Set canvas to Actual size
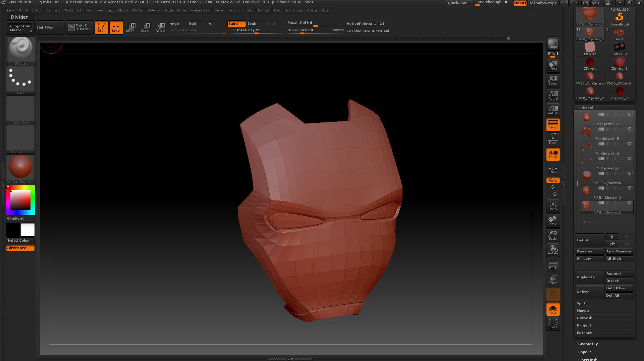The height and width of the screenshot is (361, 644). (553, 95)
